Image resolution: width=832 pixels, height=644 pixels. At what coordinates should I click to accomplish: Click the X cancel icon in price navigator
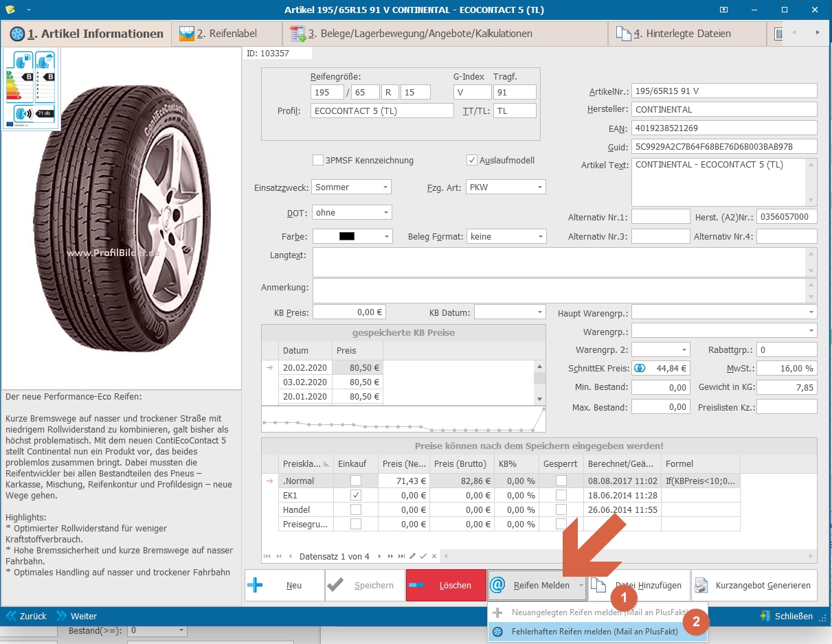pyautogui.click(x=434, y=556)
